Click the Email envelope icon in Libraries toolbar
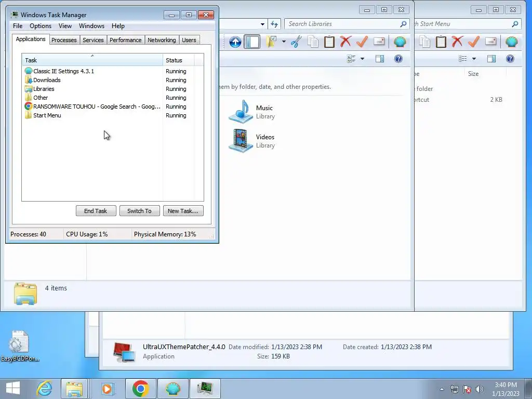Image resolution: width=532 pixels, height=399 pixels. [379, 42]
